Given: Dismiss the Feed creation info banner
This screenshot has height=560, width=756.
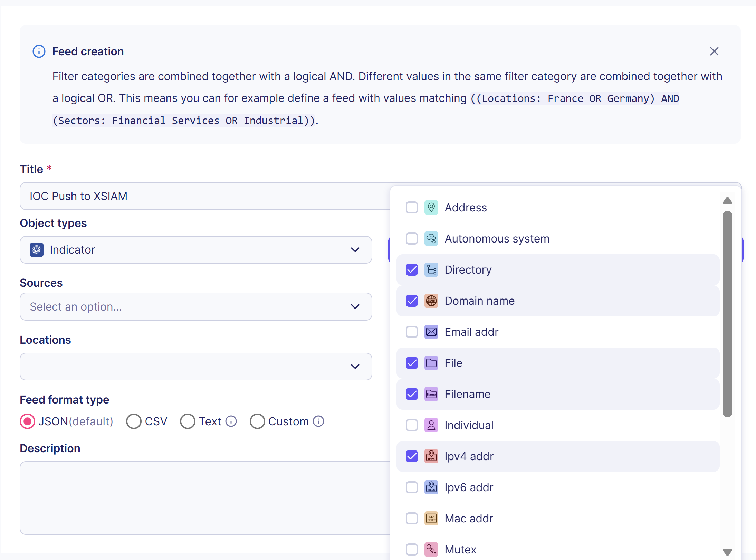Looking at the screenshot, I should click(714, 51).
